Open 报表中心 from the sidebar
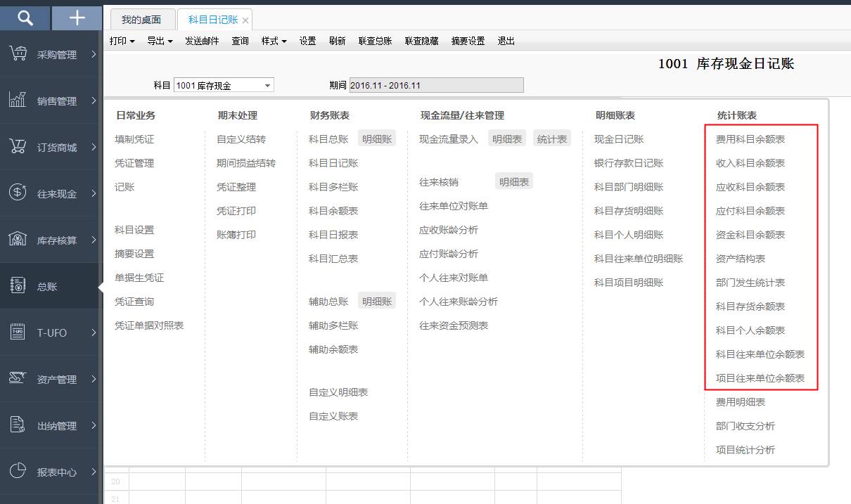 click(x=51, y=471)
